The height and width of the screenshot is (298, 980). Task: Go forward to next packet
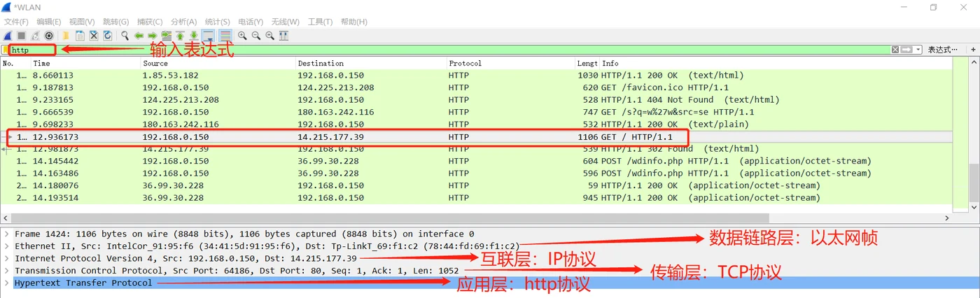152,36
